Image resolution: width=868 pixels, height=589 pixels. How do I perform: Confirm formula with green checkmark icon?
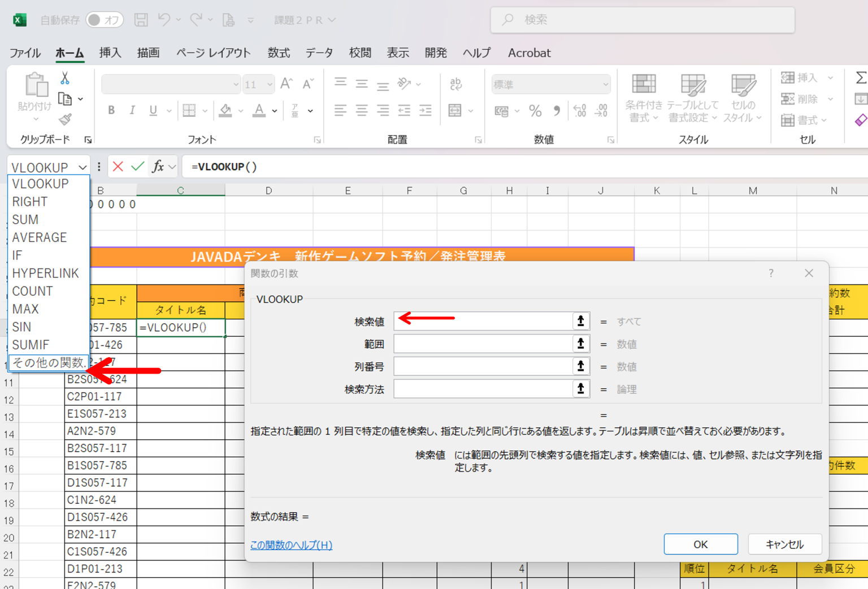(x=137, y=166)
